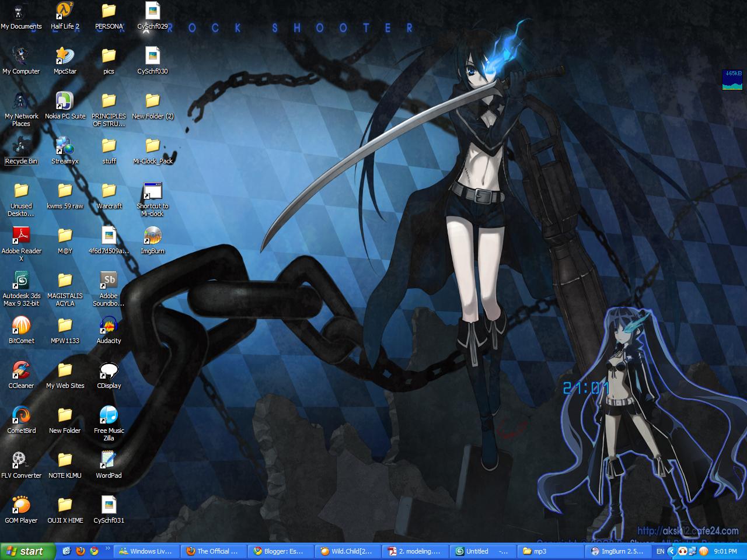Expand the quick launch overflow chevron

[x=107, y=548]
